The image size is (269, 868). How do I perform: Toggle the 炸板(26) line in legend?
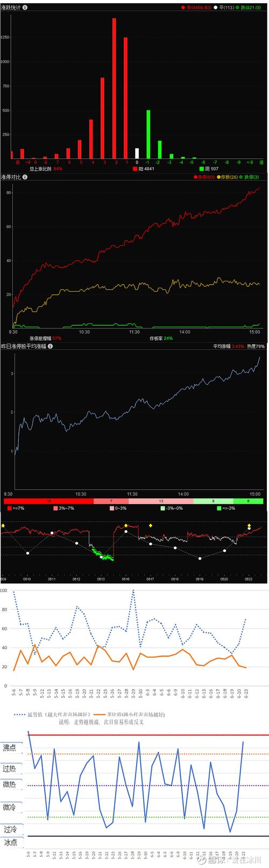coord(227,177)
